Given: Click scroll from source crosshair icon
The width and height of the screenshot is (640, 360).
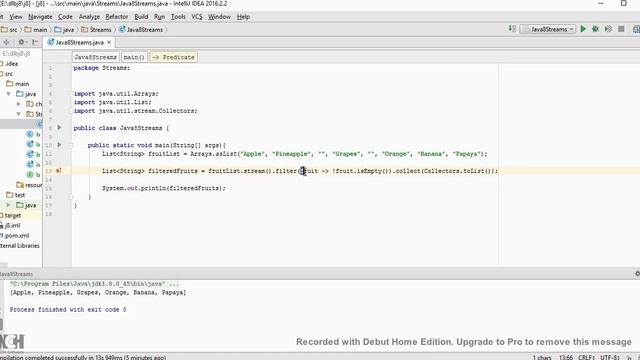Looking at the screenshot, I should click(7, 42).
